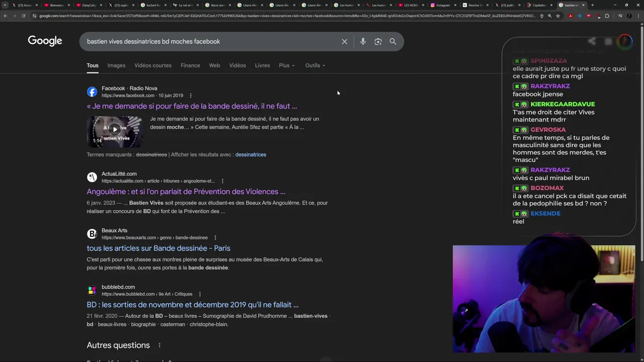The image size is (644, 362).
Task: Switch to the Finance tab
Action: click(x=190, y=65)
